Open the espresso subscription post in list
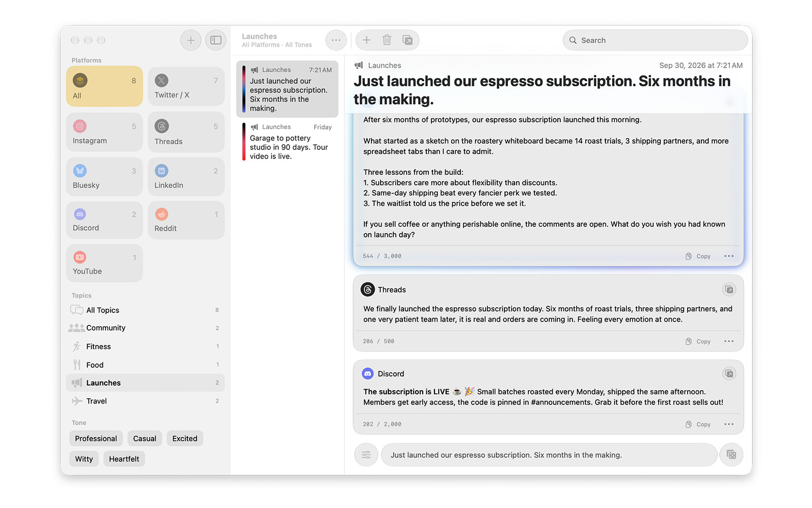812x508 pixels. 287,89
